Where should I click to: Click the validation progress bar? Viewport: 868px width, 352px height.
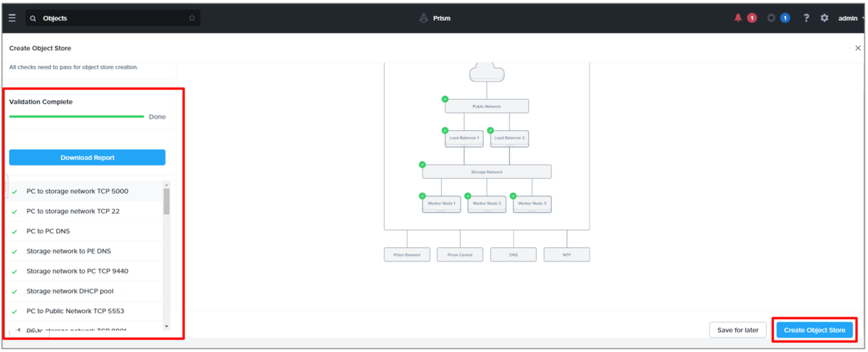[x=77, y=116]
